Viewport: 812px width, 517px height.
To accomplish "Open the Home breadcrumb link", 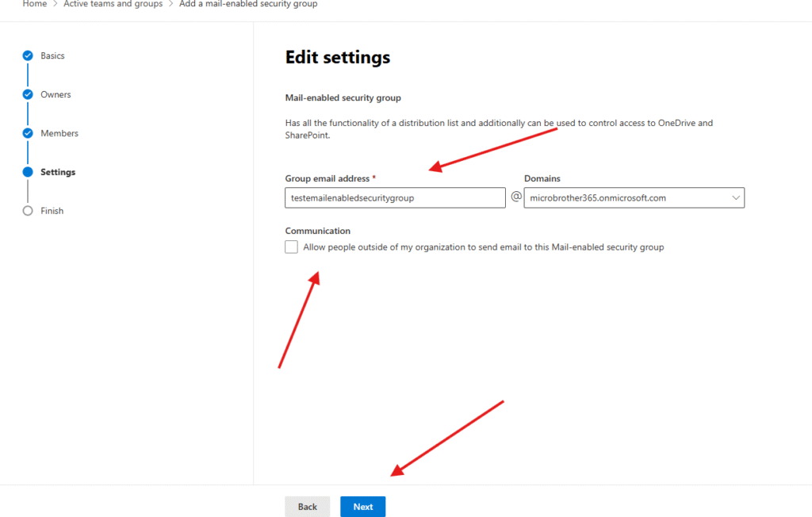I will coord(34,4).
